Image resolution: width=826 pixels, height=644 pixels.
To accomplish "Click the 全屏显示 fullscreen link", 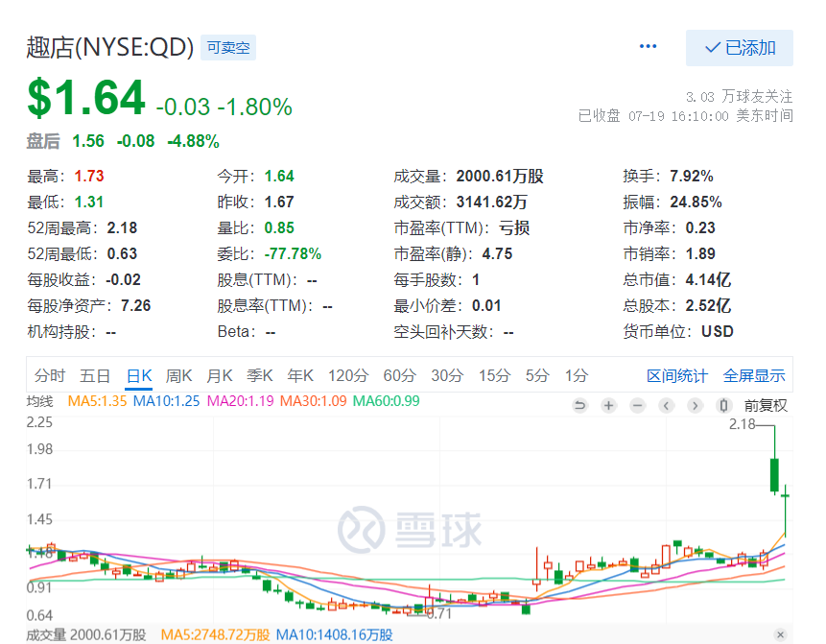I will point(754,375).
